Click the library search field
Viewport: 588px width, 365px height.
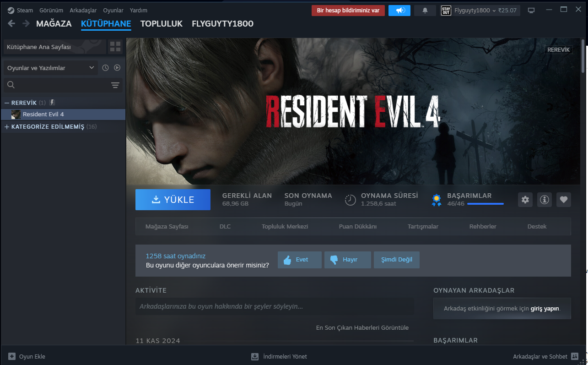point(62,85)
